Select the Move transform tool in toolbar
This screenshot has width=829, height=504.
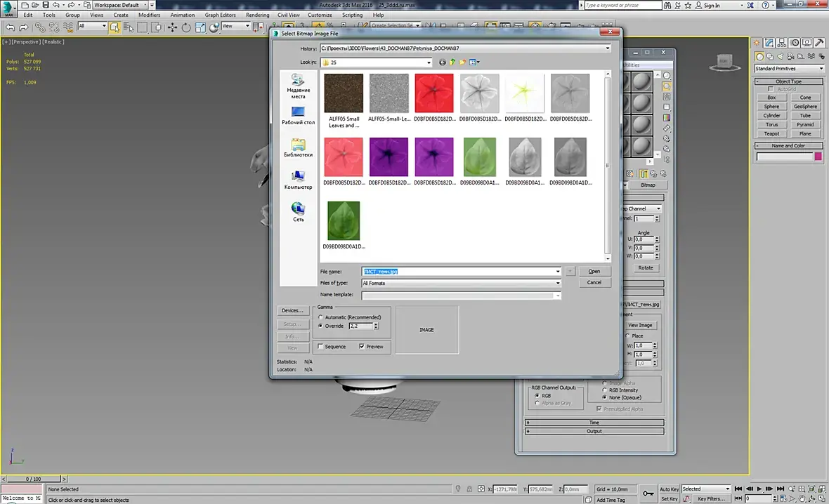point(172,27)
